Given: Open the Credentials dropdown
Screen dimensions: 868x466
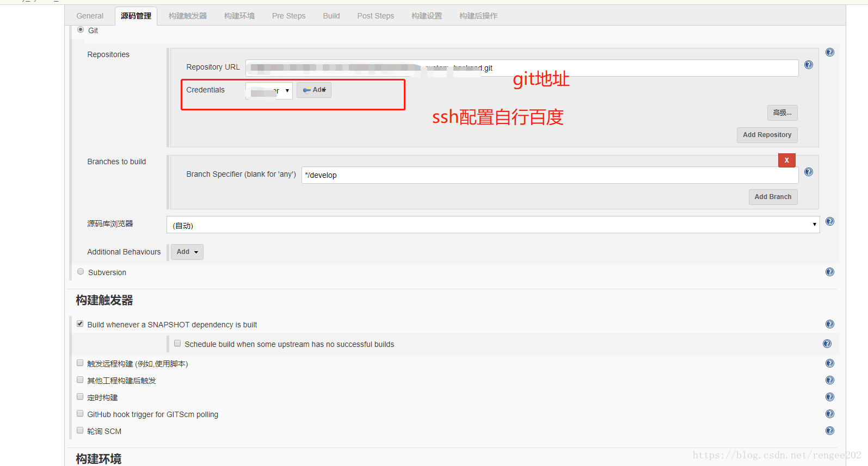Looking at the screenshot, I should [x=269, y=90].
